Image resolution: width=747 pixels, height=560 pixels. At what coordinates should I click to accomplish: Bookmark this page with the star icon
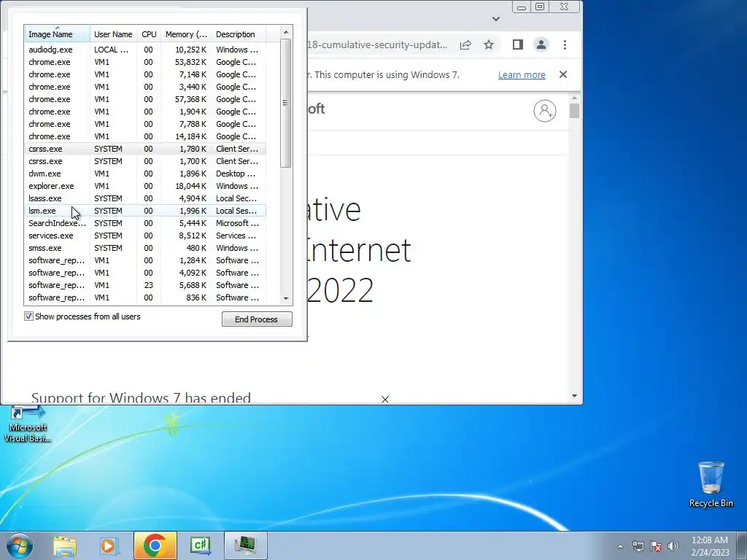click(489, 44)
